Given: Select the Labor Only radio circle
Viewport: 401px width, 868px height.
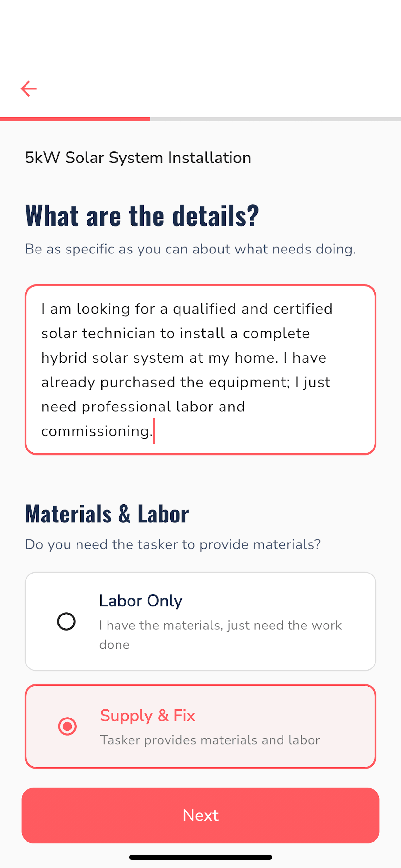Looking at the screenshot, I should point(67,621).
